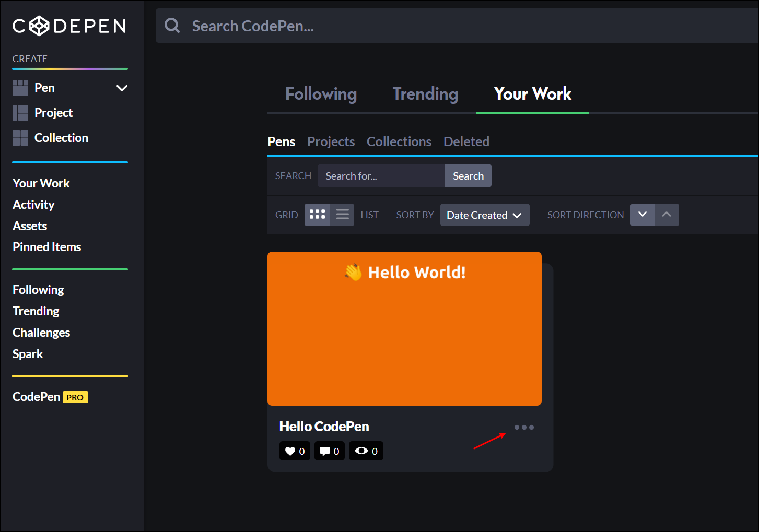759x532 pixels.
Task: Set sort direction to ascending
Action: (x=667, y=215)
